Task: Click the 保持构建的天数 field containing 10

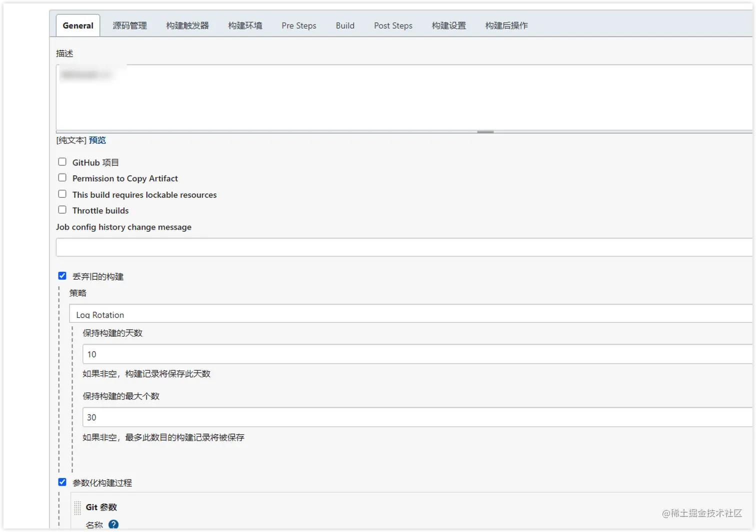Action: coord(417,354)
